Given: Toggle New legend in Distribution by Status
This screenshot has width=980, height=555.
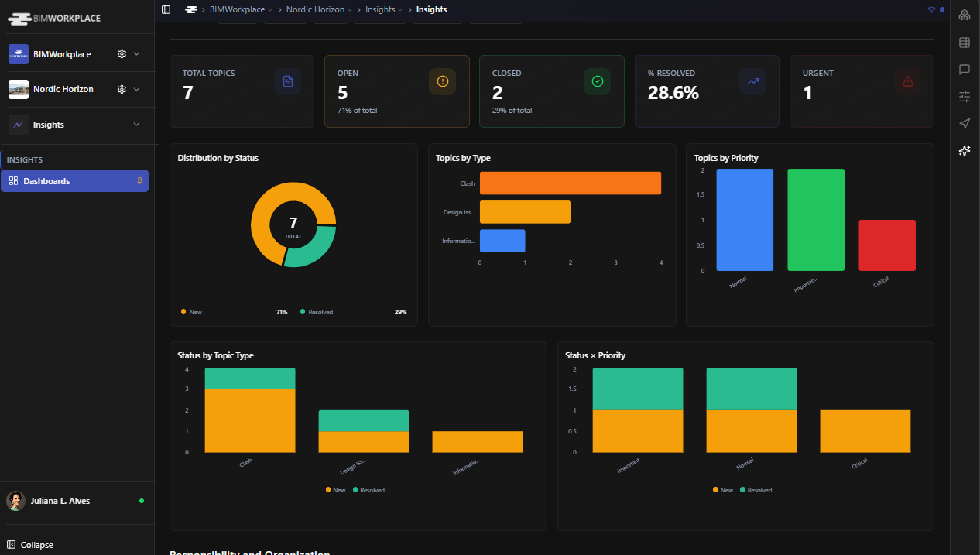Looking at the screenshot, I should coord(191,312).
